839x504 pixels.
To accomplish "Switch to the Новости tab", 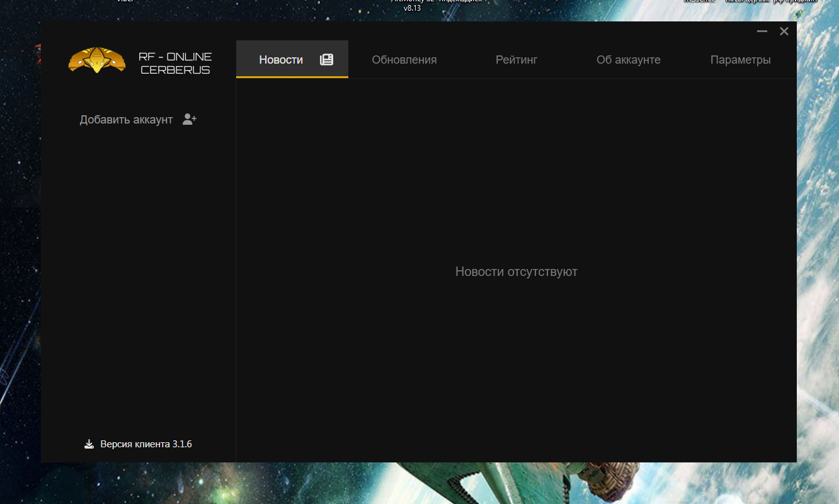I will click(x=281, y=60).
